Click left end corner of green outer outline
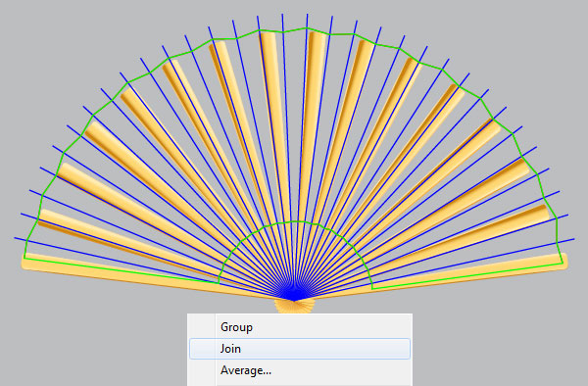588x386 pixels. click(24, 258)
